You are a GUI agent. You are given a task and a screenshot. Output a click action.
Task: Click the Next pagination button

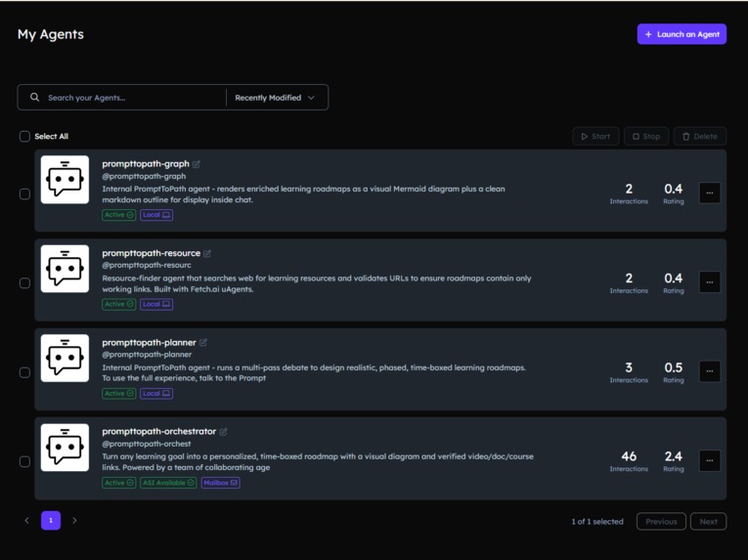[709, 521]
